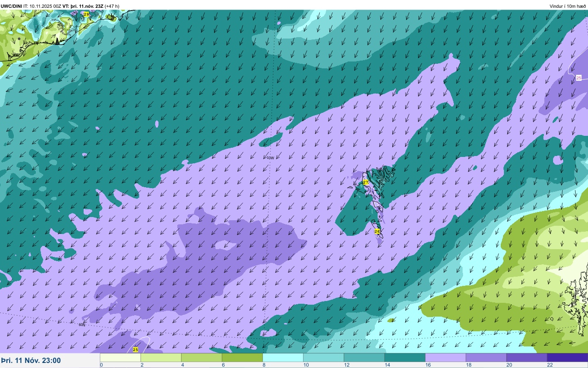The width and height of the screenshot is (588, 368).
Task: Select the 12–14 teal legend swatch
Action: click(x=364, y=357)
